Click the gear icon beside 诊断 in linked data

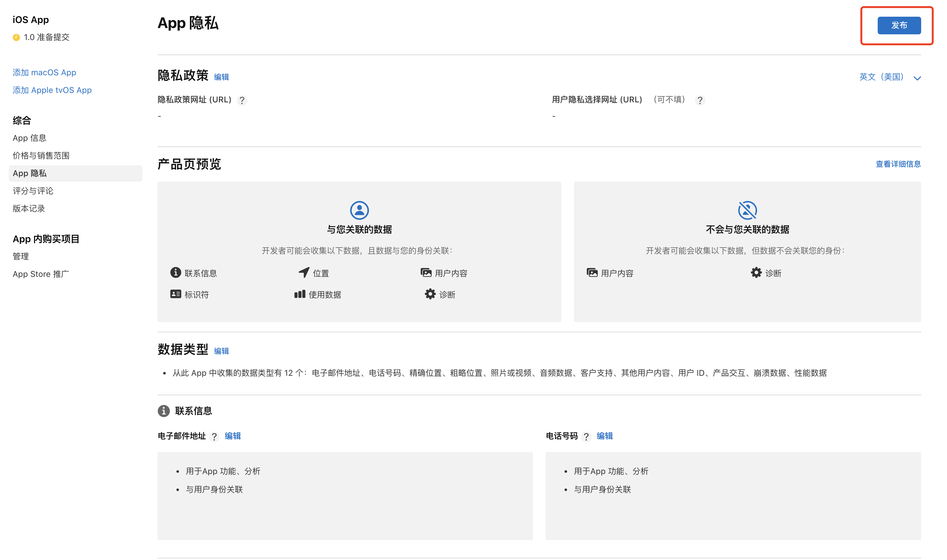430,294
